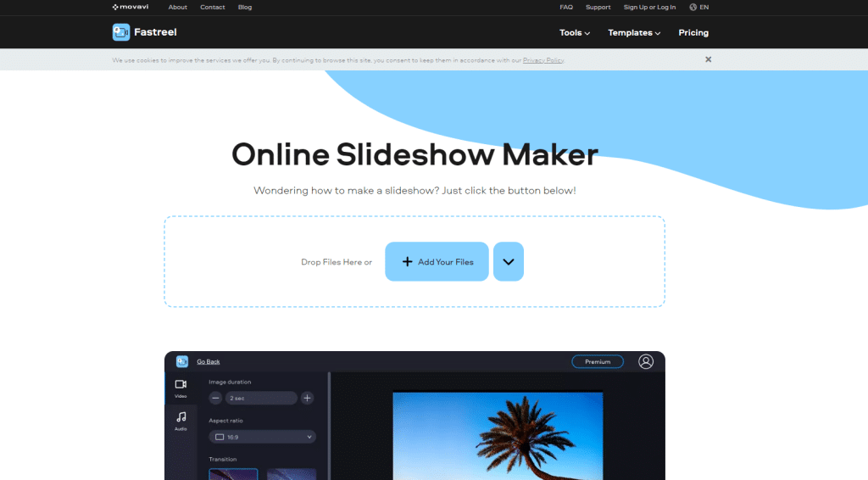The width and height of the screenshot is (868, 480).
Task: Click the Fastreel logo icon
Action: [121, 32]
